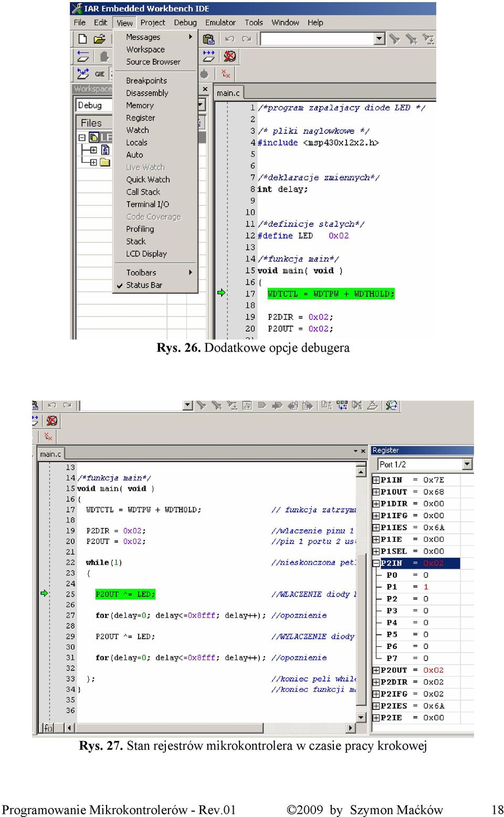
Task: Click editor horizontal scrollbar right arrow
Action: [x=351, y=728]
